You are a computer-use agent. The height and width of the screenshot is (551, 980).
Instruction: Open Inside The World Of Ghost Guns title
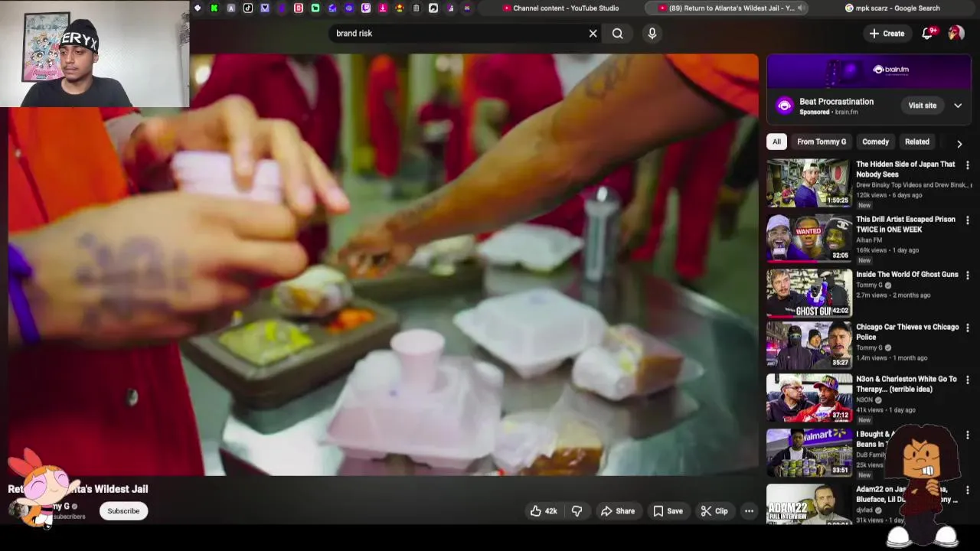coord(907,274)
